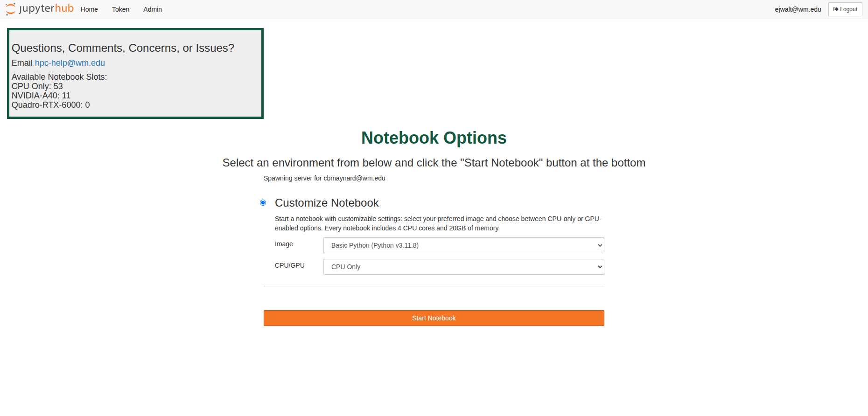Click the 'Quadro-RTX-6000: 0' slot text
The image size is (868, 416).
click(x=51, y=105)
